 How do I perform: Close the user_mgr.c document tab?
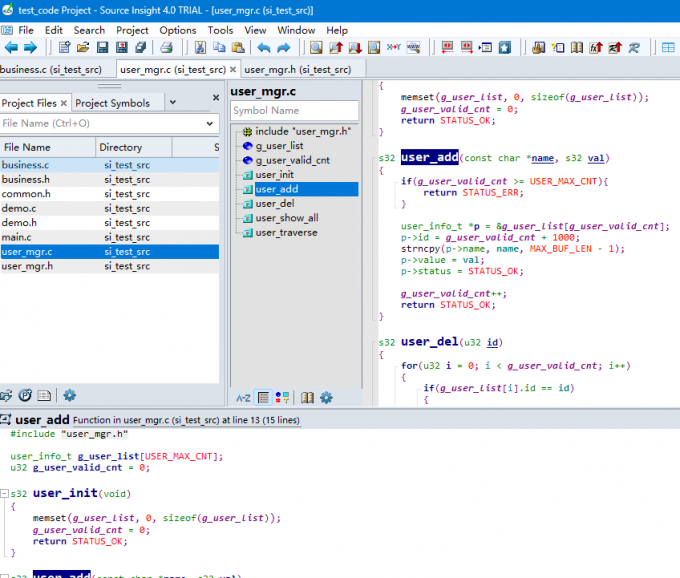[233, 69]
